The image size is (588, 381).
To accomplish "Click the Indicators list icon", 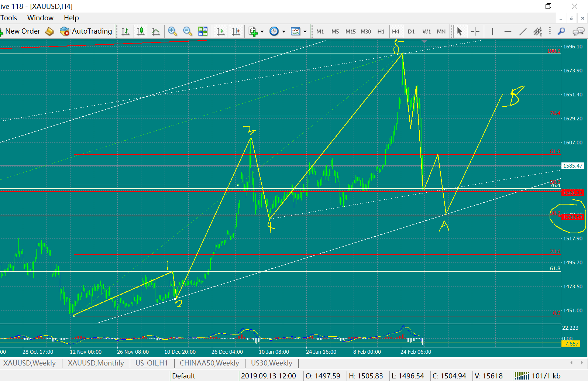I will point(253,31).
